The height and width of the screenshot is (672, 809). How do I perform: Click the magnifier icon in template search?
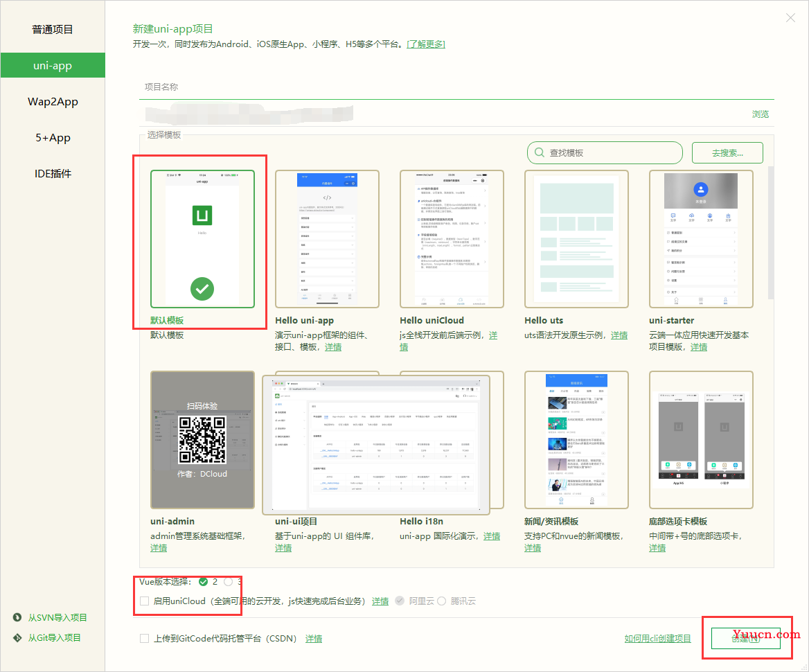coord(539,153)
